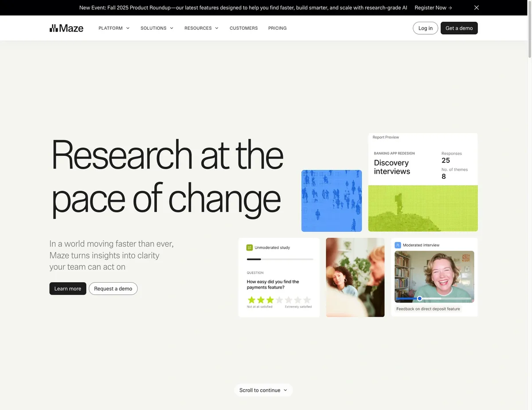Image resolution: width=532 pixels, height=410 pixels.
Task: Open the Customers page
Action: [243, 28]
